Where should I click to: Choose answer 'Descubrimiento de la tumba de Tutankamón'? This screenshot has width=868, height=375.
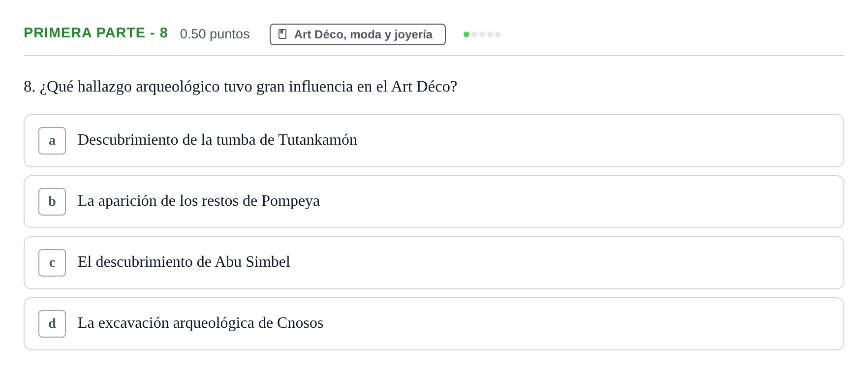coord(434,141)
